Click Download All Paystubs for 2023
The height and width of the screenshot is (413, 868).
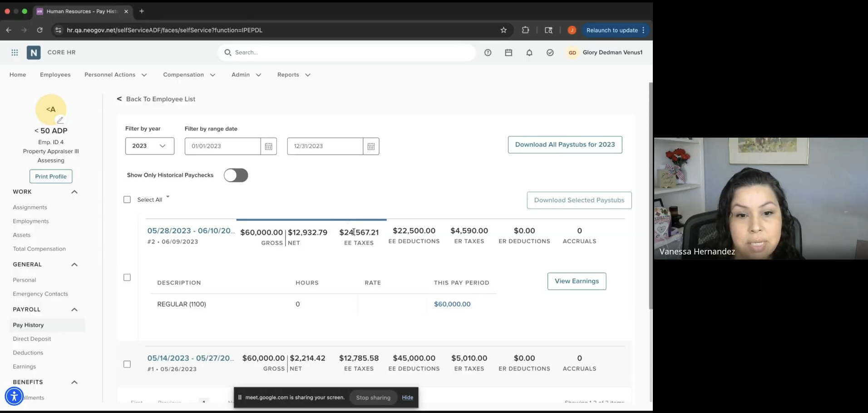pos(565,144)
